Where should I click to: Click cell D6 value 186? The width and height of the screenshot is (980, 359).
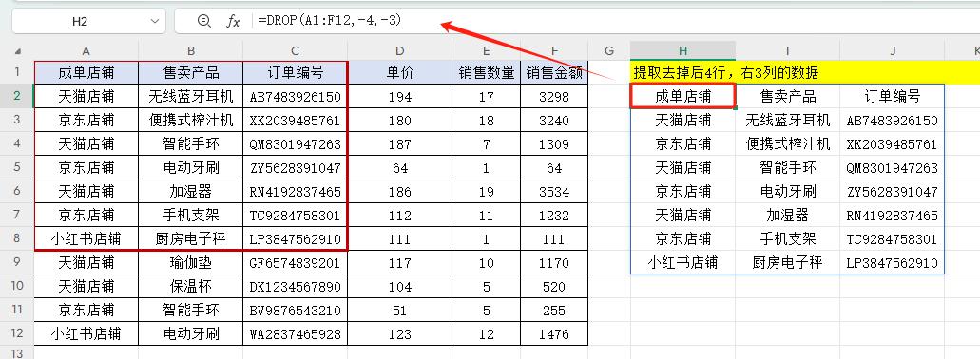click(x=400, y=191)
